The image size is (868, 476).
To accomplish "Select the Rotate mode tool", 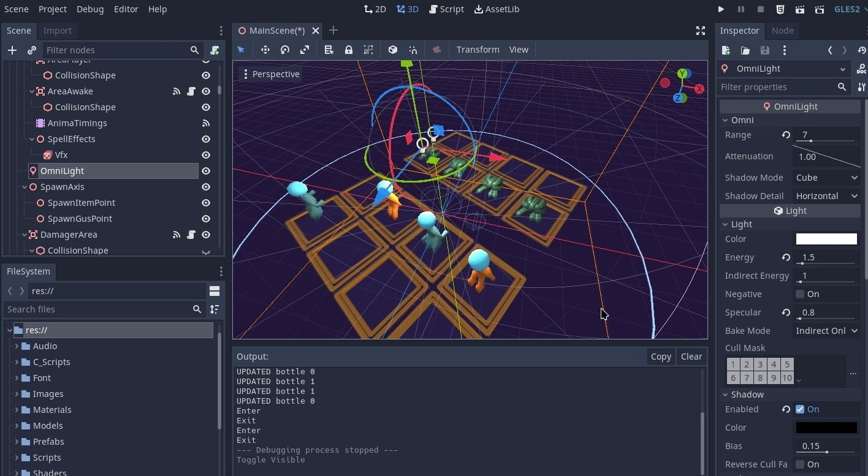I will pyautogui.click(x=284, y=50).
